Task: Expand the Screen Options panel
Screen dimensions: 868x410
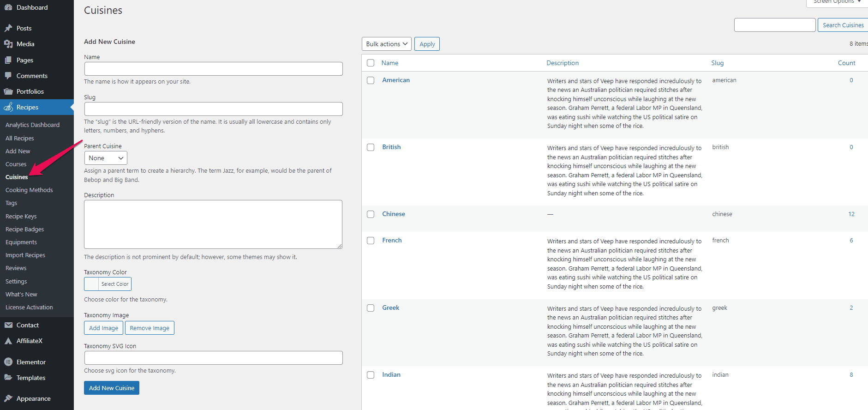Action: [837, 2]
